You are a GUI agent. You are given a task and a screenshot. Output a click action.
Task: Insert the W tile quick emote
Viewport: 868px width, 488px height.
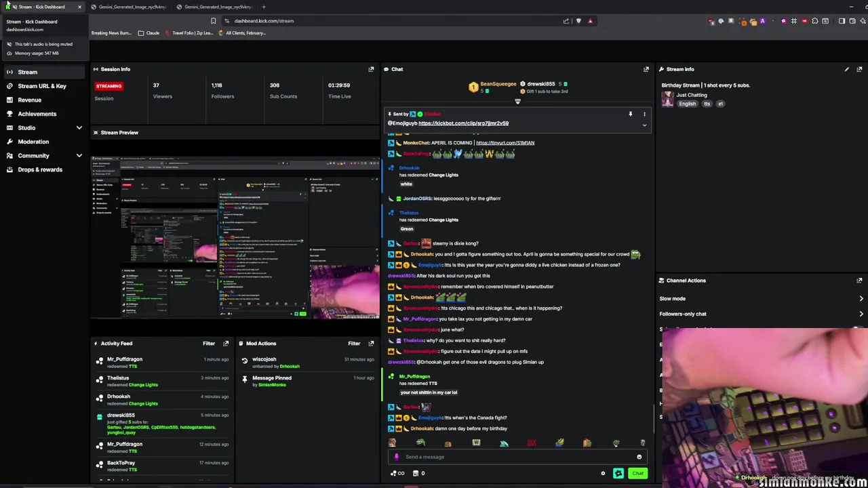pyautogui.click(x=476, y=443)
